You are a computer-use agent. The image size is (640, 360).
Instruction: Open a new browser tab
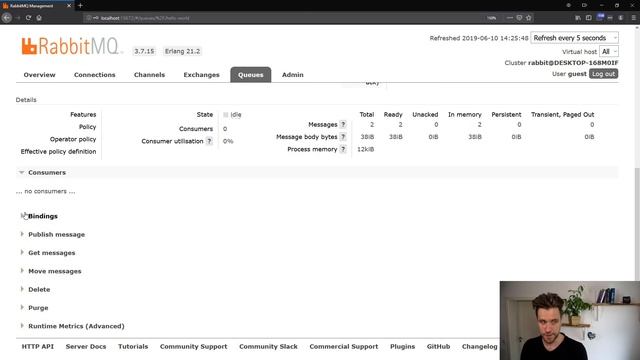tap(80, 5)
